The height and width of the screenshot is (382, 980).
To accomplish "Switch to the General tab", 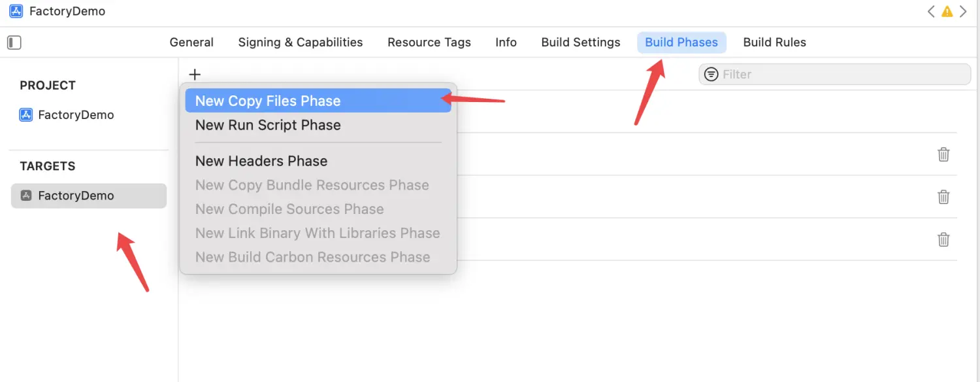I will tap(191, 43).
